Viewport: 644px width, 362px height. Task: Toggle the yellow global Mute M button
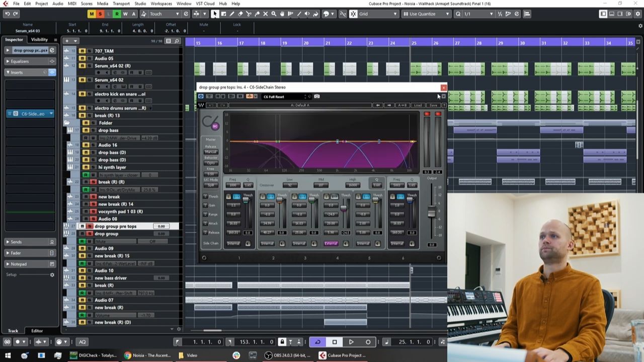pos(91,14)
